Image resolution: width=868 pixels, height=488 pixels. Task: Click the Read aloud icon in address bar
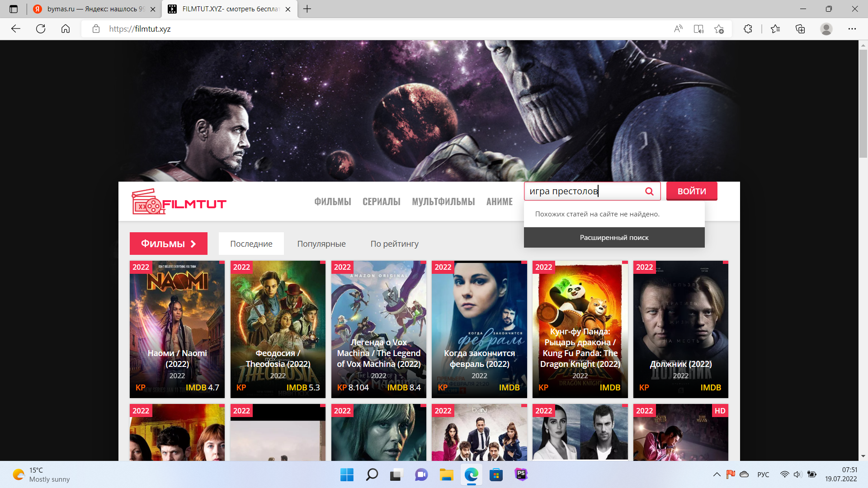tap(678, 29)
